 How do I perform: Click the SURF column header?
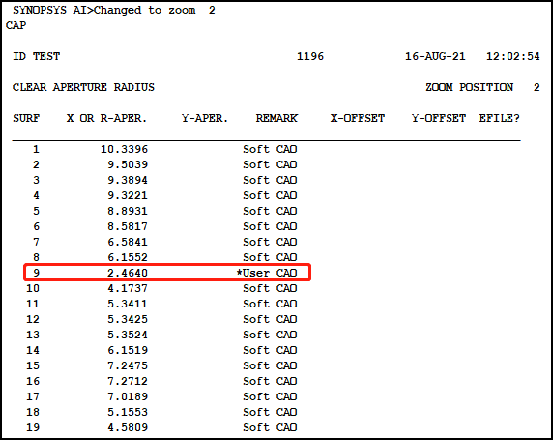(x=26, y=118)
